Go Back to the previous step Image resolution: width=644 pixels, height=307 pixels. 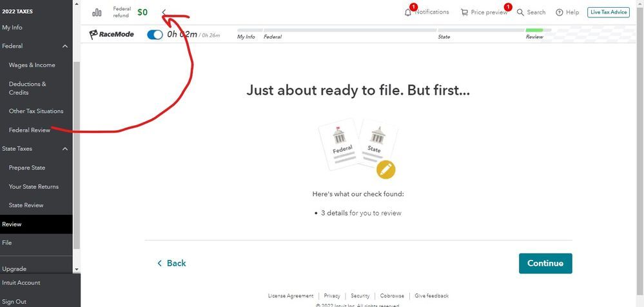(171, 263)
